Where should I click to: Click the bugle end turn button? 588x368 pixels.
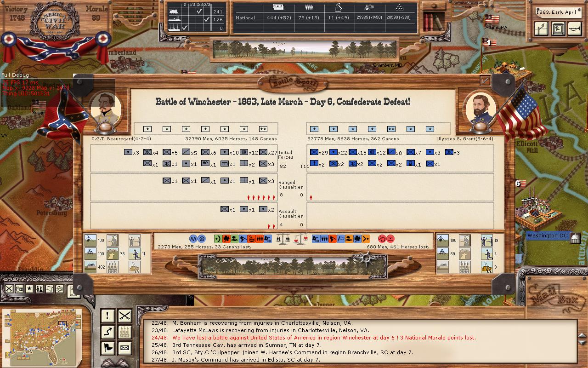point(574,29)
